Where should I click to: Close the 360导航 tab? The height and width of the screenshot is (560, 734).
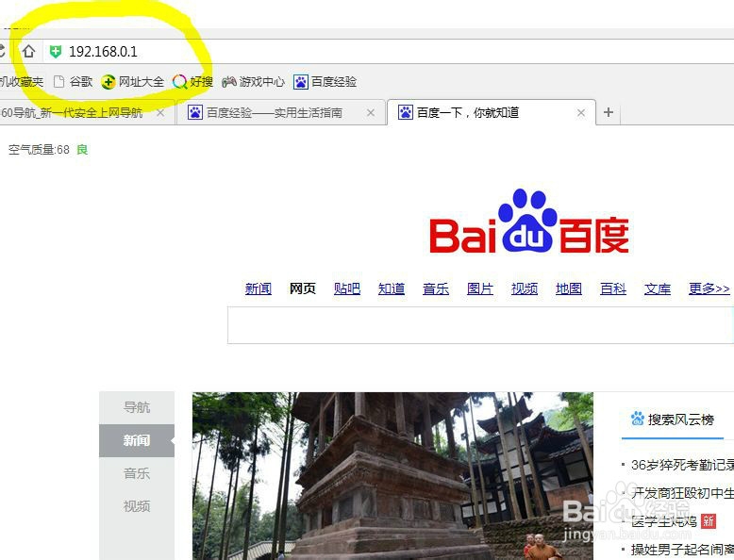pos(160,113)
